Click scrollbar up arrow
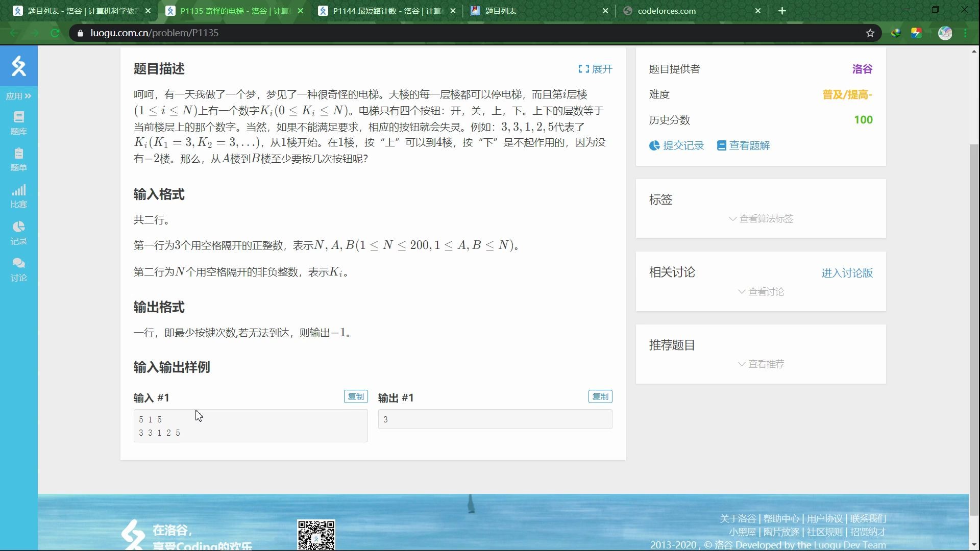This screenshot has height=551, width=980. click(974, 51)
